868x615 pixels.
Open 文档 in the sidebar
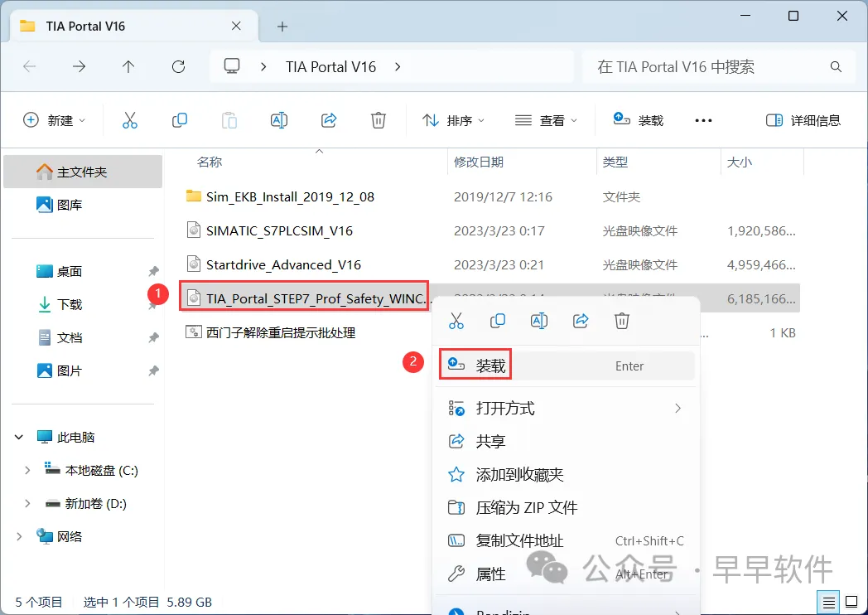point(83,337)
